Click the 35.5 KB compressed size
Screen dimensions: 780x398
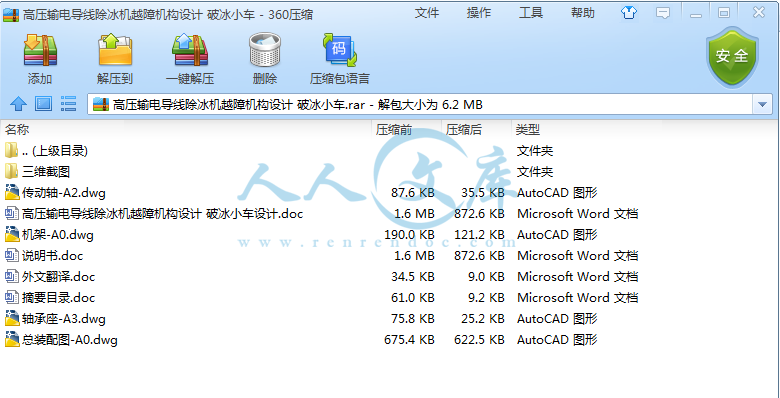coord(483,193)
